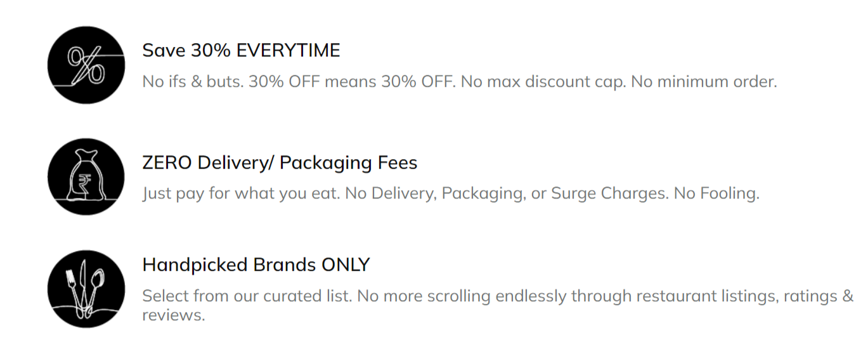Open the ZERO Delivery/ Packaging Fees heading
Image resolution: width=868 pixels, height=347 pixels.
[280, 163]
